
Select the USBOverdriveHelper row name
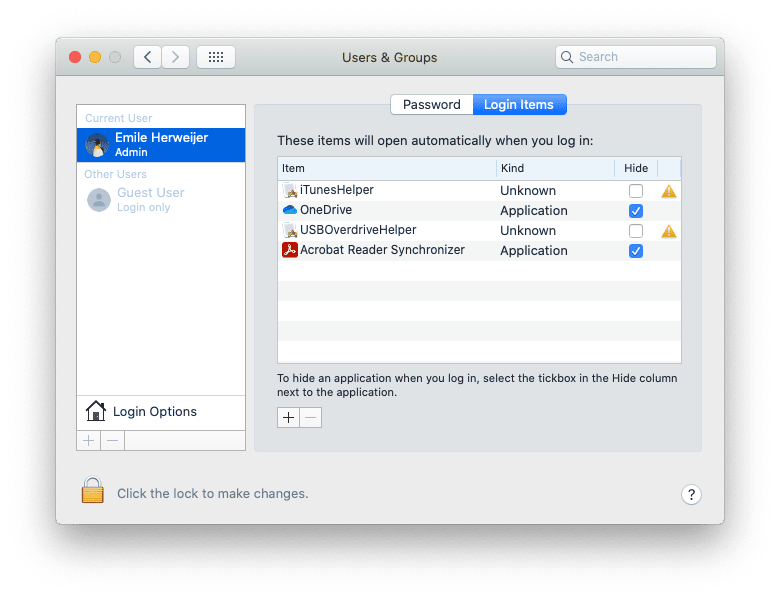[358, 230]
